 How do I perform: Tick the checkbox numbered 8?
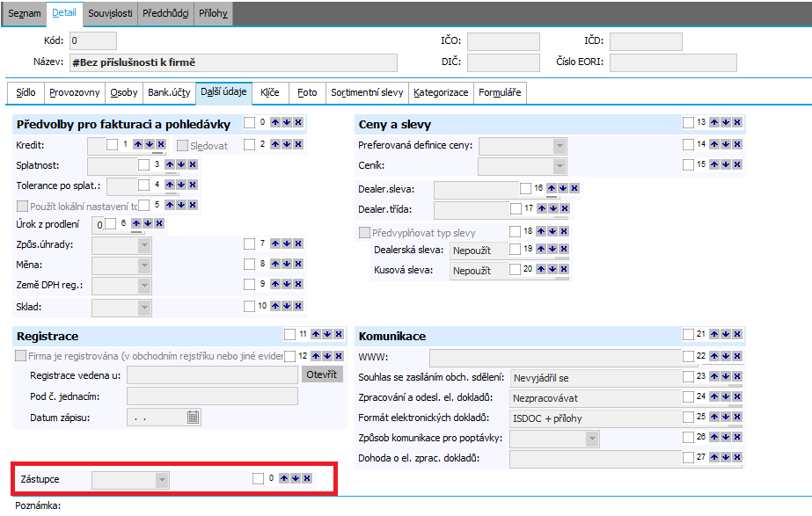tap(250, 264)
